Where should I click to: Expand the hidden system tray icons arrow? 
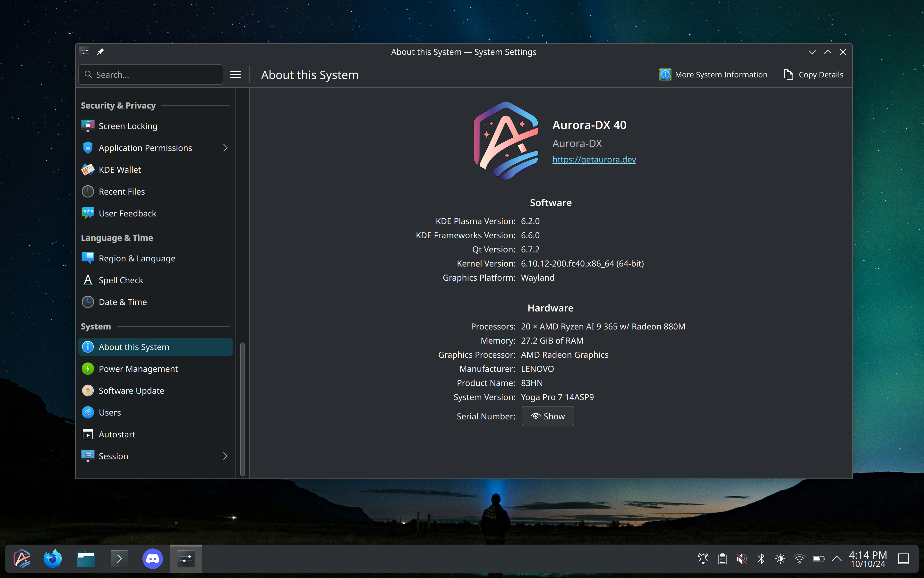836,558
